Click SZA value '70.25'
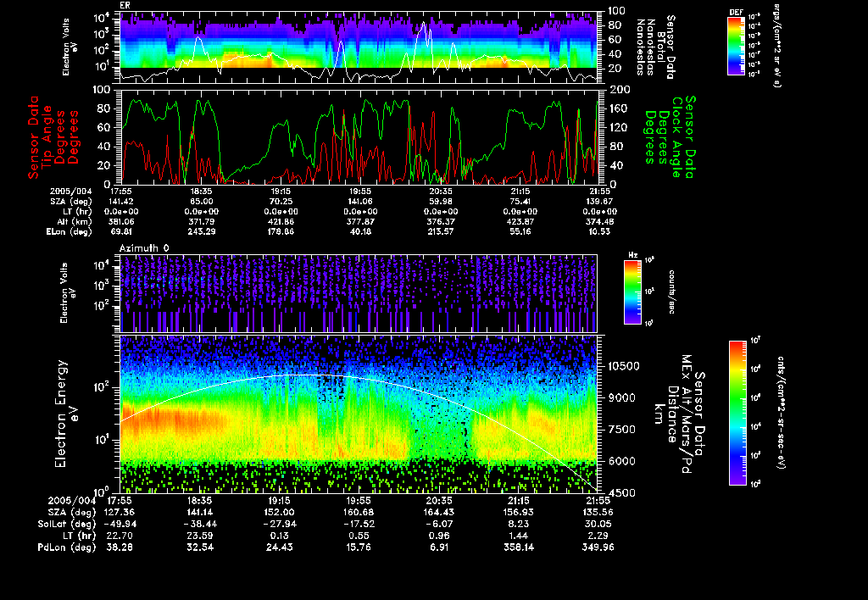The height and width of the screenshot is (600, 868). click(280, 202)
